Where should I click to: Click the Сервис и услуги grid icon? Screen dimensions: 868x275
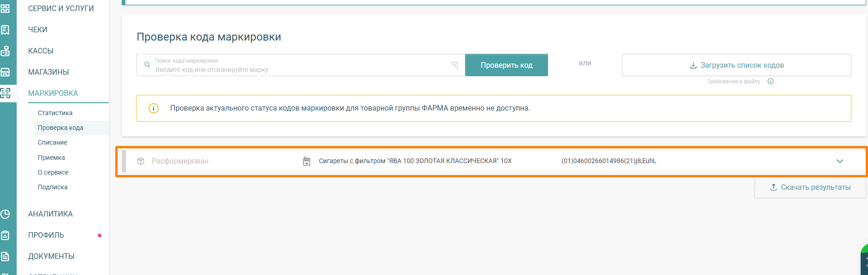[5, 8]
